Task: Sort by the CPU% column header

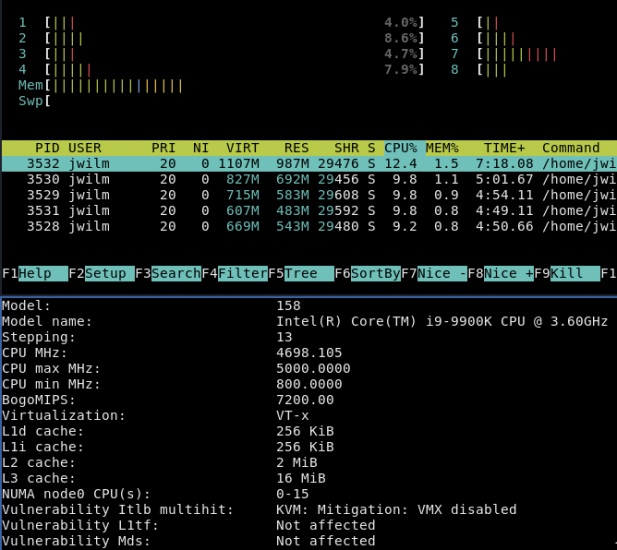Action: (401, 148)
